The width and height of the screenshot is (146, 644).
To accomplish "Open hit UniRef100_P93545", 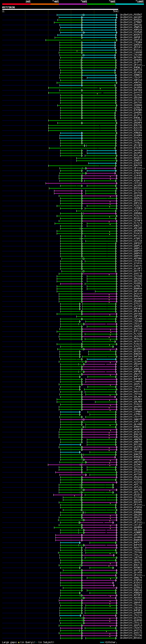I will [131, 32].
